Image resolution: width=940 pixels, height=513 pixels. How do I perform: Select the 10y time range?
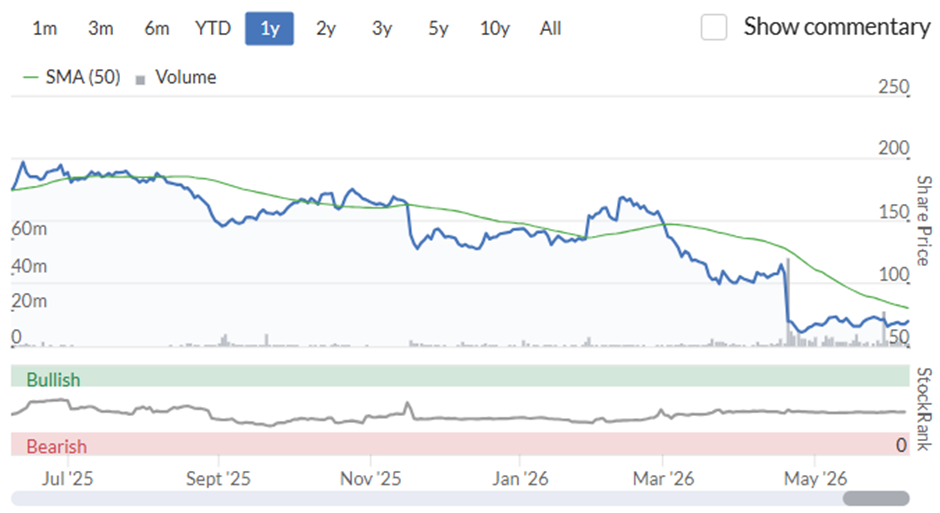coord(495,28)
